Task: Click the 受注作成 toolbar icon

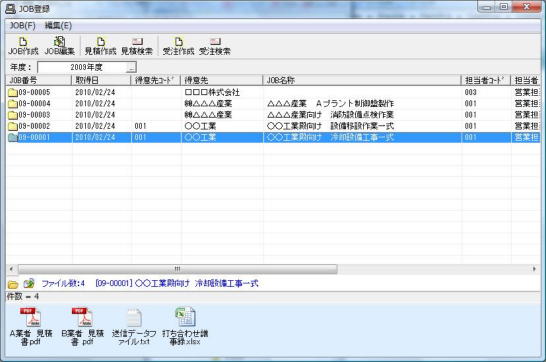Action: (x=178, y=46)
